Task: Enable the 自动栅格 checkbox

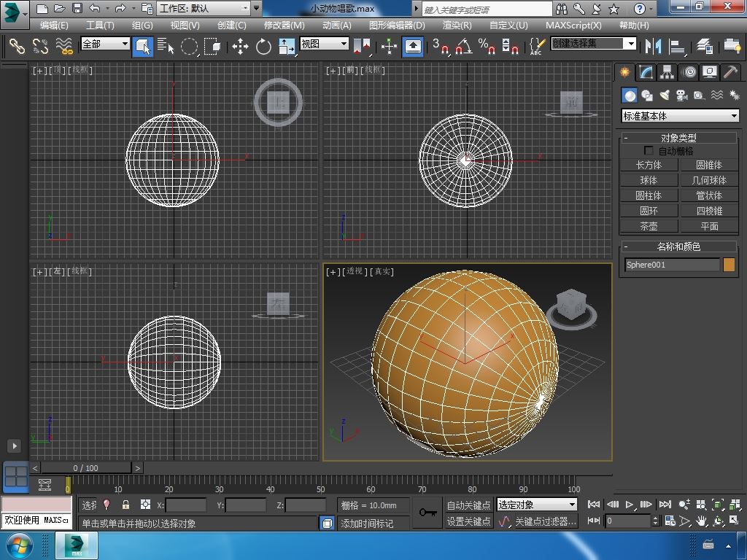Action: (649, 151)
